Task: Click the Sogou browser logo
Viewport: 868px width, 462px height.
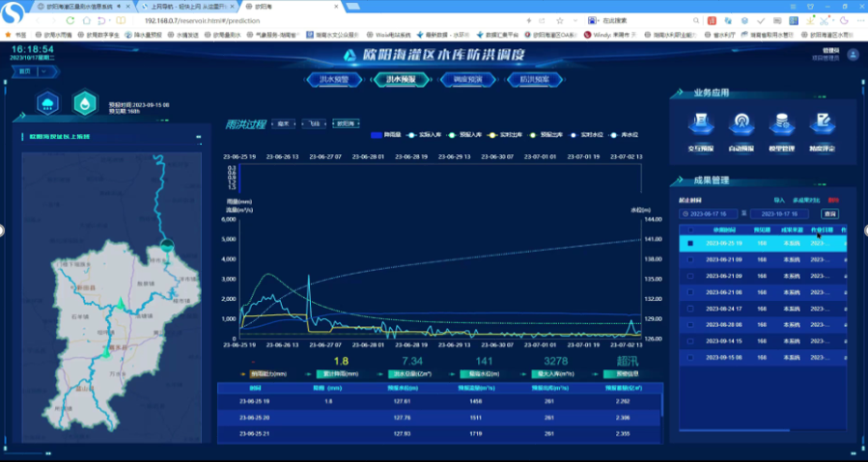Action: click(13, 13)
